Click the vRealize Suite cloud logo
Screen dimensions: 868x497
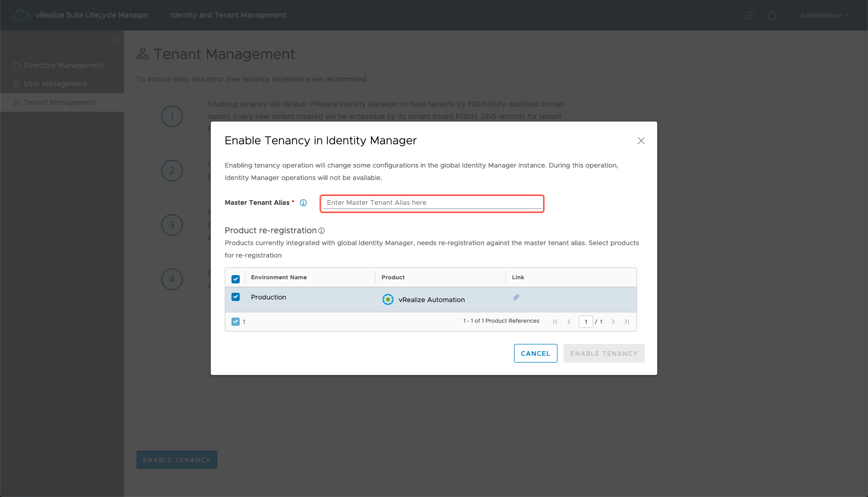[21, 16]
